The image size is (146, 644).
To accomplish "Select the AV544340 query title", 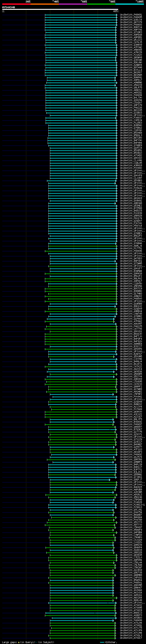I will click(x=8, y=7).
